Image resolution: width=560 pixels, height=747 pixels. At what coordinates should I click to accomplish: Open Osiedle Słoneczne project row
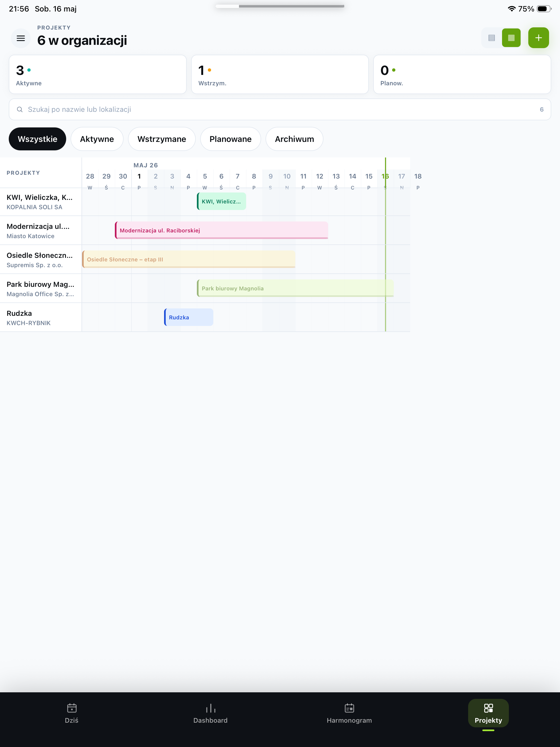coord(40,260)
